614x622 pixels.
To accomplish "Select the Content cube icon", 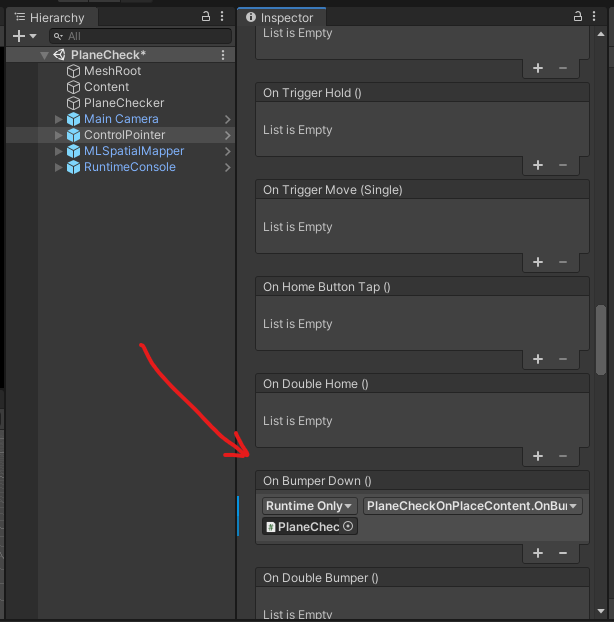I will point(73,87).
